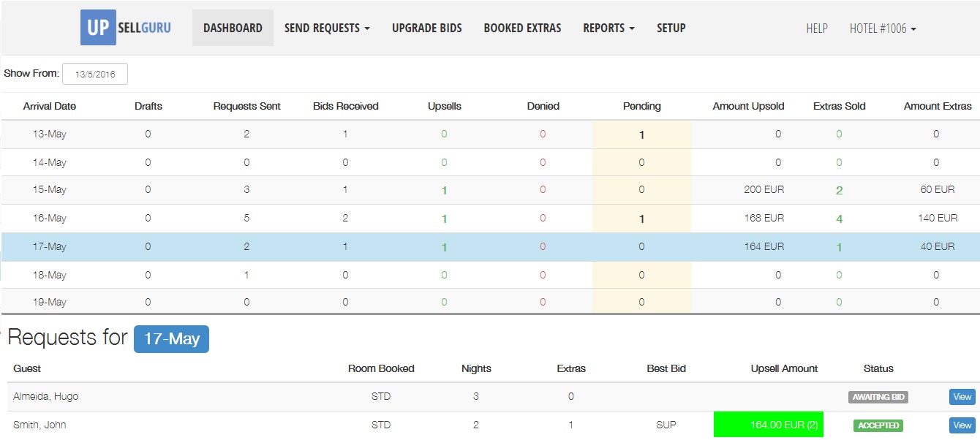The image size is (980, 440).
Task: Click the Accepted status badge
Action: [878, 425]
